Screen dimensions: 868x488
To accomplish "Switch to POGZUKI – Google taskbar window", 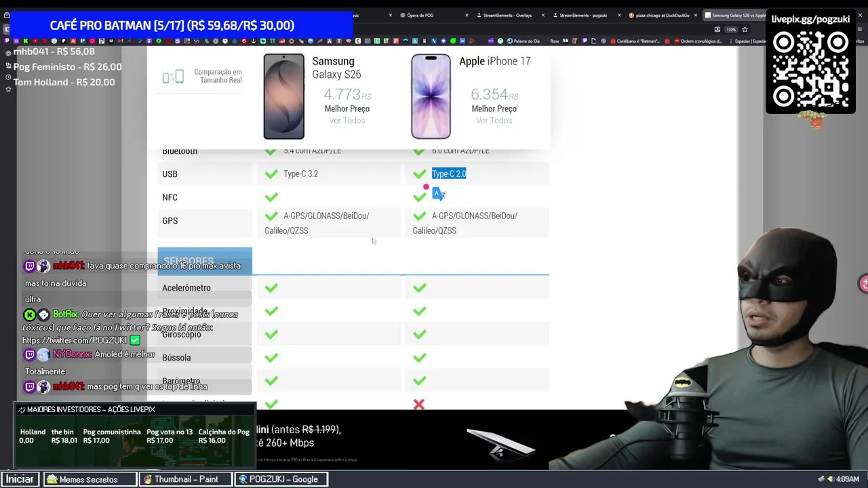I will [281, 479].
